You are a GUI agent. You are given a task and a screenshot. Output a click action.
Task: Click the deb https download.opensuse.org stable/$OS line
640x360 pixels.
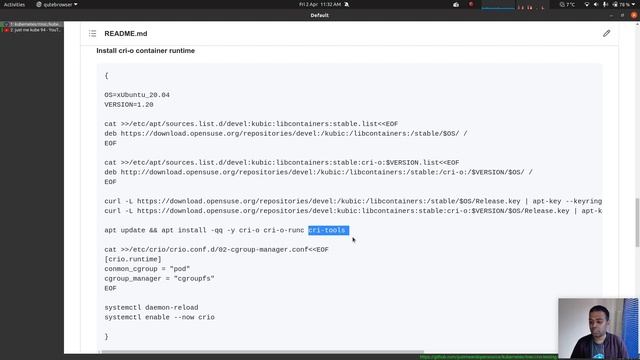click(286, 133)
